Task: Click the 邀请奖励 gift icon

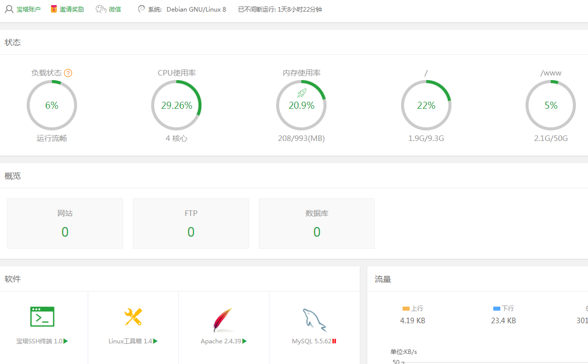Action: coord(53,9)
